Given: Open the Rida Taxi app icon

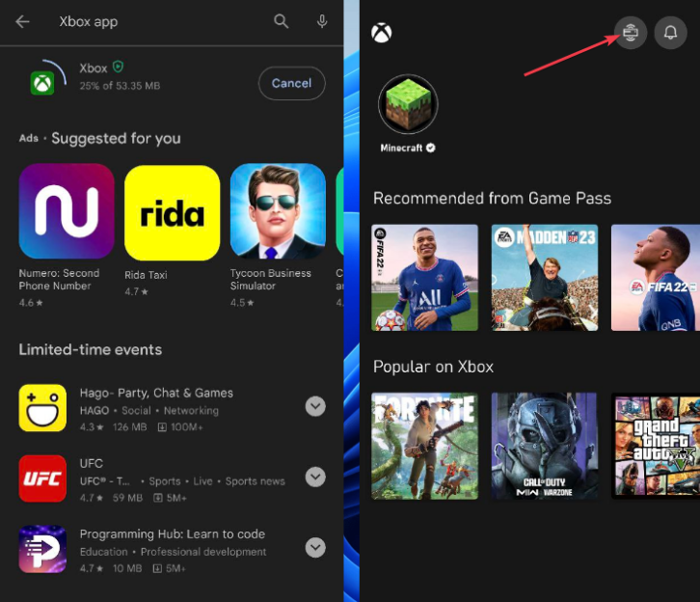Looking at the screenshot, I should (173, 212).
